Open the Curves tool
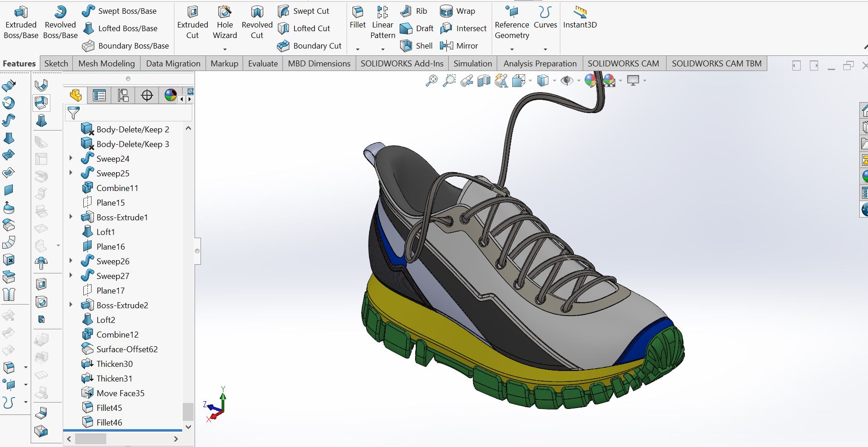 (545, 18)
